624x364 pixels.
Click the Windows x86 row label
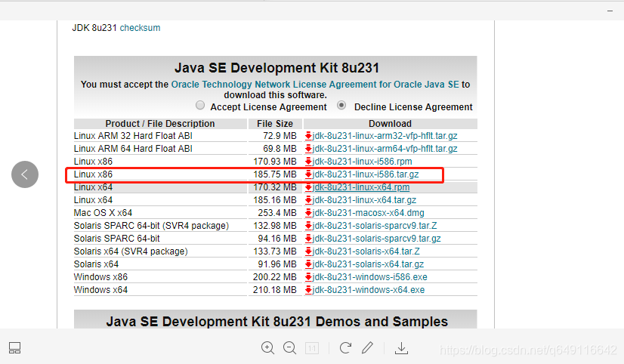(100, 277)
